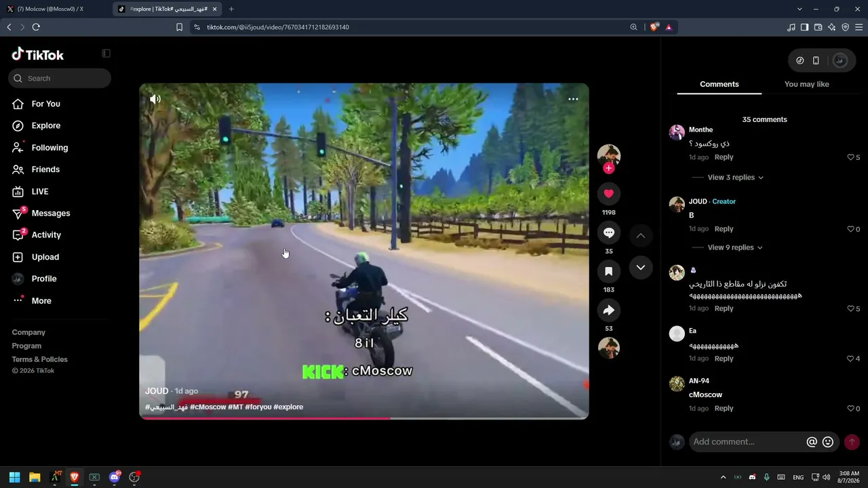Click the TikTok logo
Viewport: 868px width, 488px height.
click(x=38, y=54)
